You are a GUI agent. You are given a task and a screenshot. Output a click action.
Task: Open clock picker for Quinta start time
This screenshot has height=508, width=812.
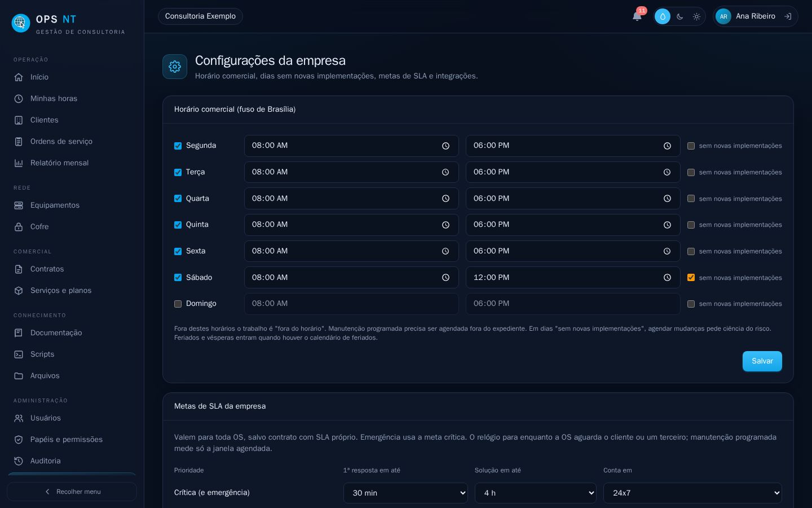pos(445,225)
